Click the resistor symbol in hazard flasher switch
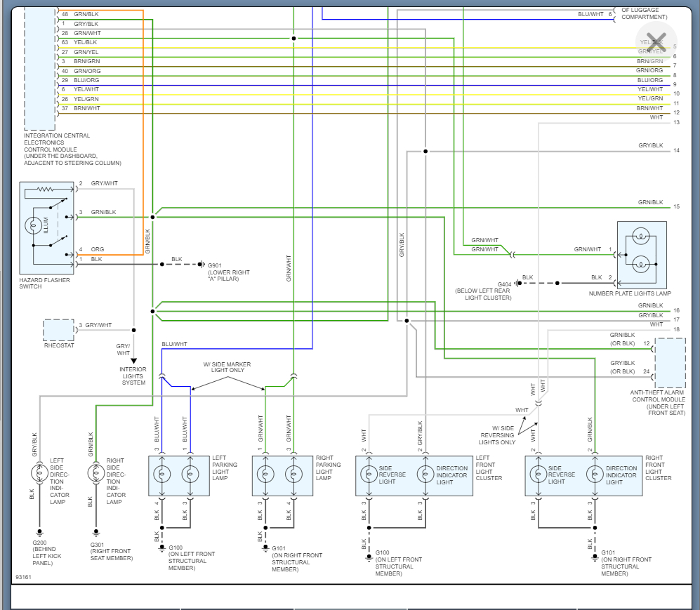700x610 pixels. 46,189
